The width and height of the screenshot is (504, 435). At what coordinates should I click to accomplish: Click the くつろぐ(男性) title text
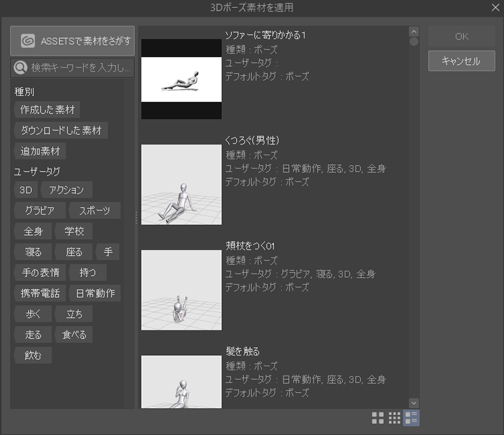253,140
